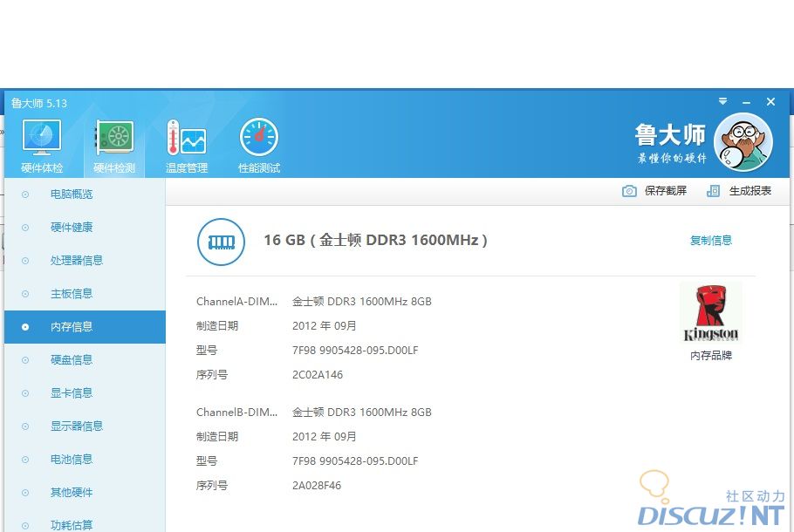Click the ChannelA model 7F98 9905428-095.D00LF
The width and height of the screenshot is (794, 532).
[x=355, y=351]
